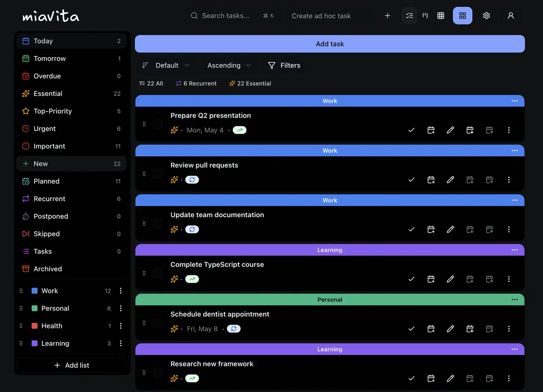Go to Recurrent in the sidebar
This screenshot has height=392, width=543.
coord(71,199)
